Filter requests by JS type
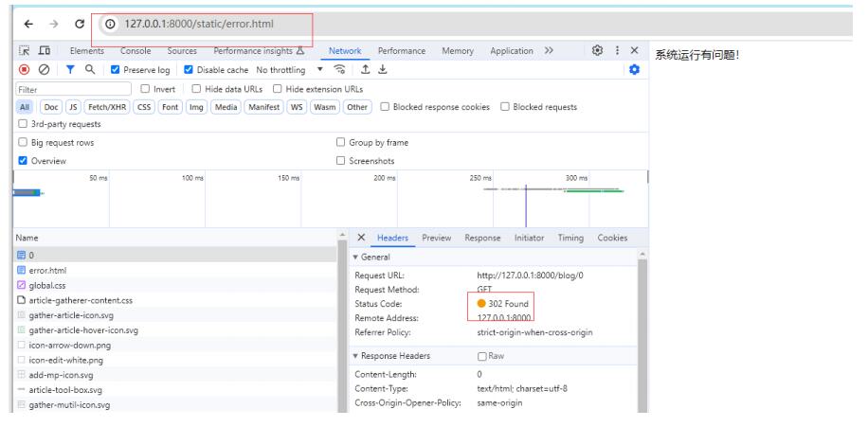 (73, 107)
